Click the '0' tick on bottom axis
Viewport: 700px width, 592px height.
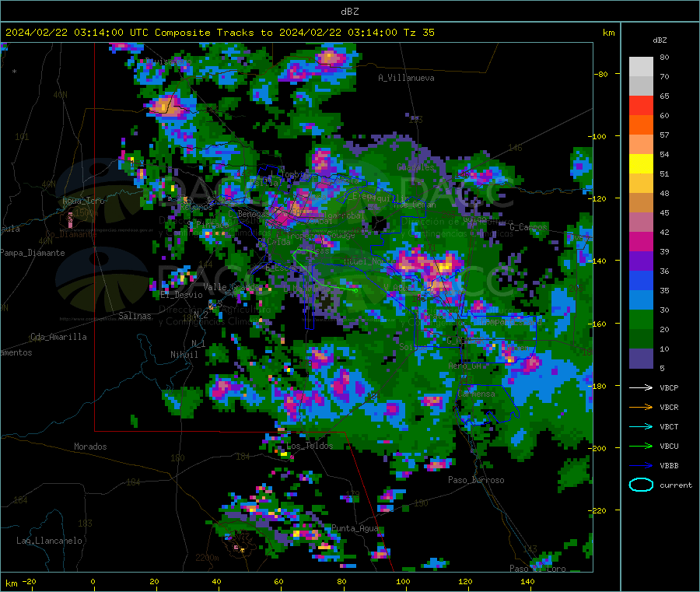pos(93,581)
